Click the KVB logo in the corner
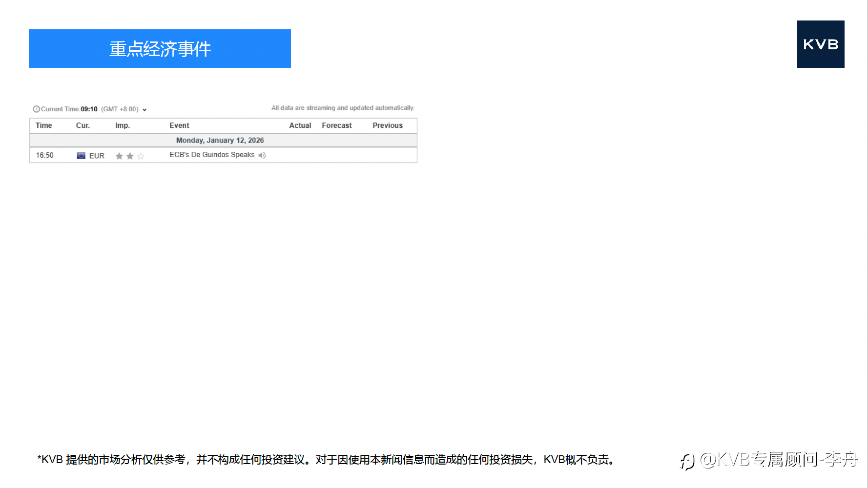This screenshot has width=868, height=488. pos(821,44)
